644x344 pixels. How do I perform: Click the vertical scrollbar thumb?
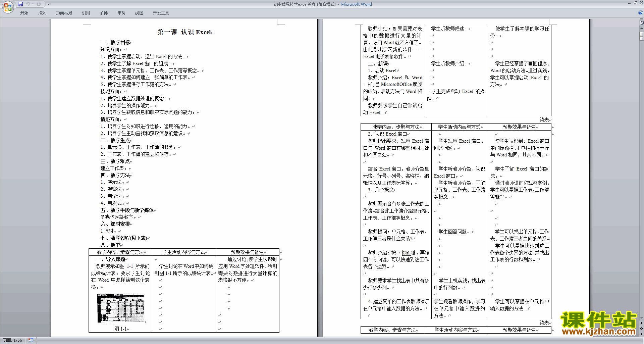641,36
